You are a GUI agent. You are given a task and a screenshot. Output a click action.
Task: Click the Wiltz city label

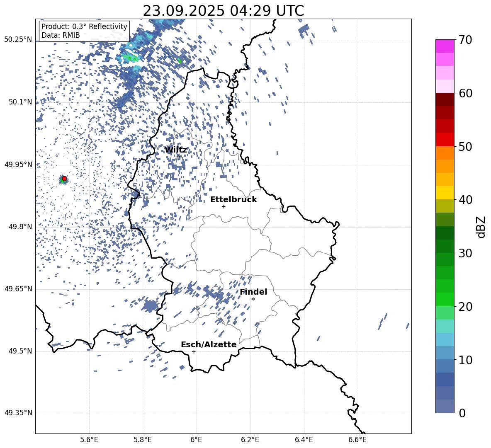tap(176, 150)
